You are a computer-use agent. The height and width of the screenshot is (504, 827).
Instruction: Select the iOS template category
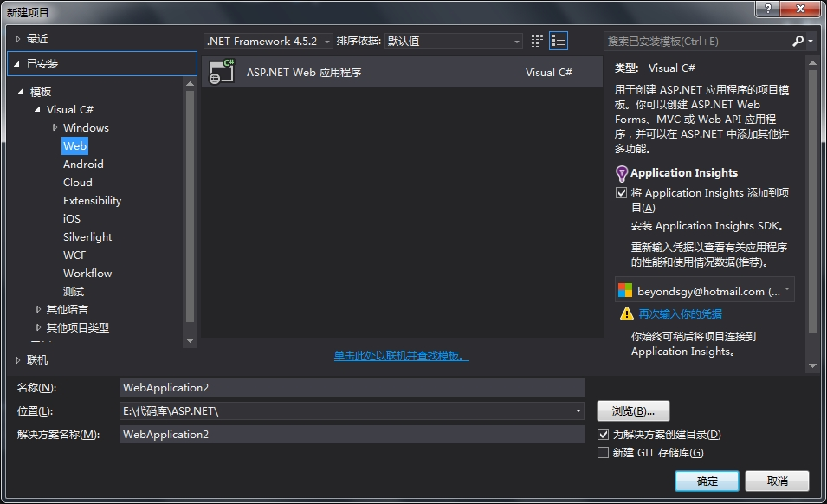click(72, 219)
